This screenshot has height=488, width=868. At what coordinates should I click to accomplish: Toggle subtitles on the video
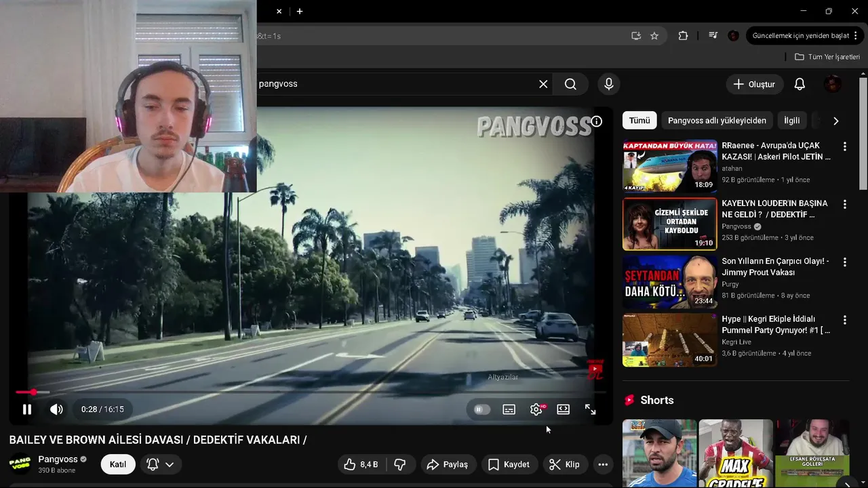tap(509, 409)
